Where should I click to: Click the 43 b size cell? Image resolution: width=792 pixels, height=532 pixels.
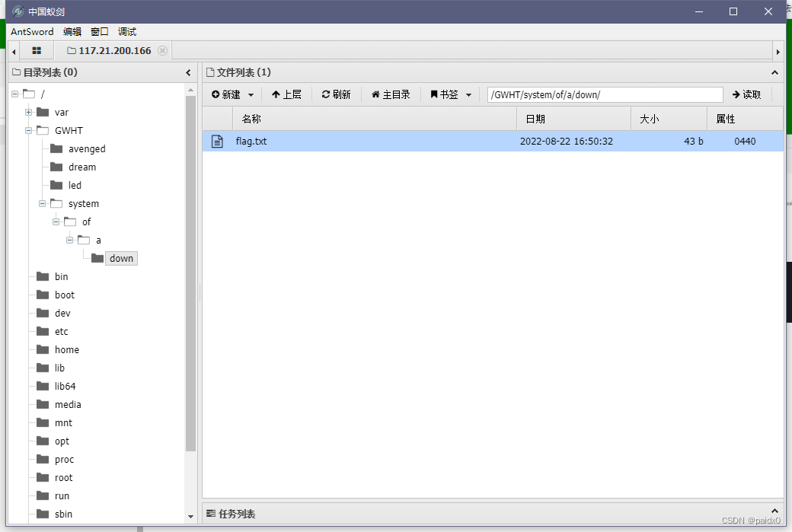coord(694,142)
